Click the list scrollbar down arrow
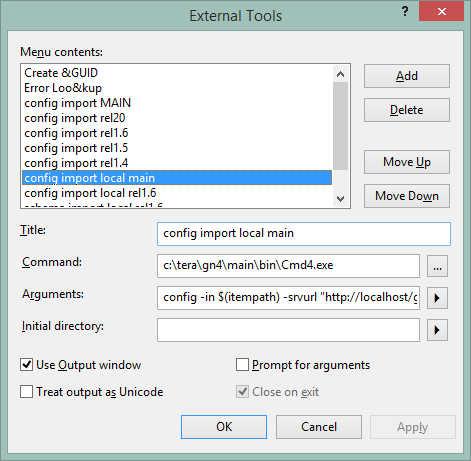The width and height of the screenshot is (471, 461). pyautogui.click(x=340, y=199)
